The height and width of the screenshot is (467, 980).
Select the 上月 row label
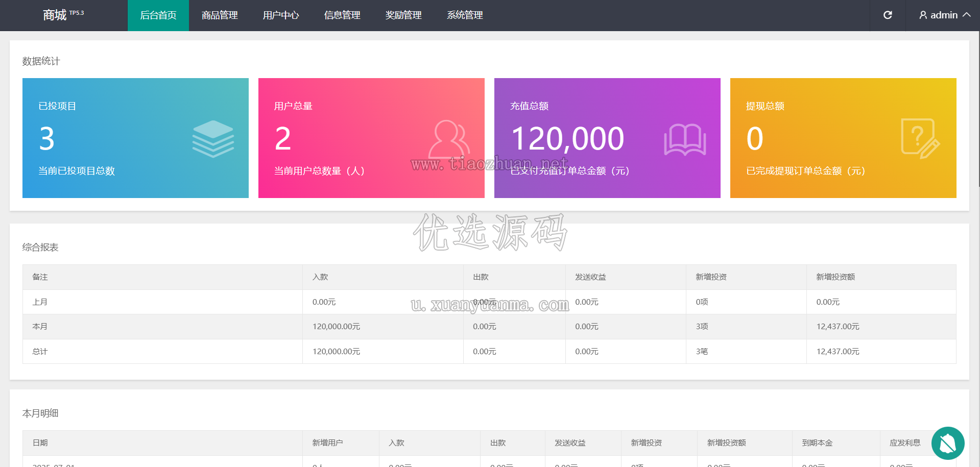(40, 302)
